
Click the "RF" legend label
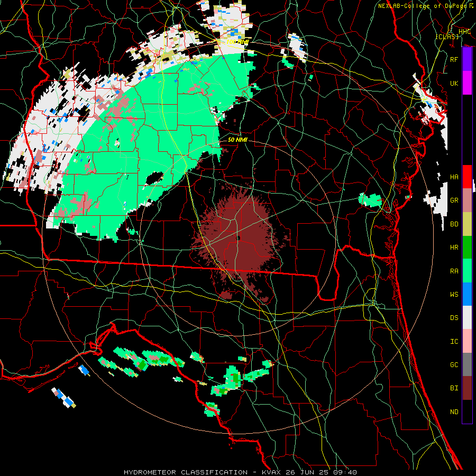[454, 59]
